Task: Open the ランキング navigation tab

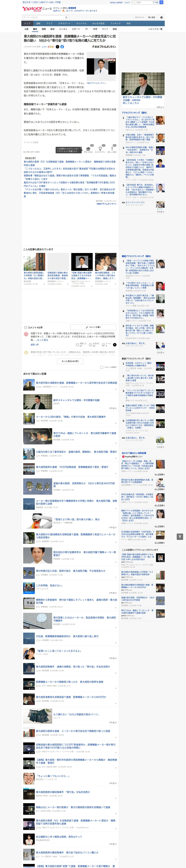Action: [115, 24]
